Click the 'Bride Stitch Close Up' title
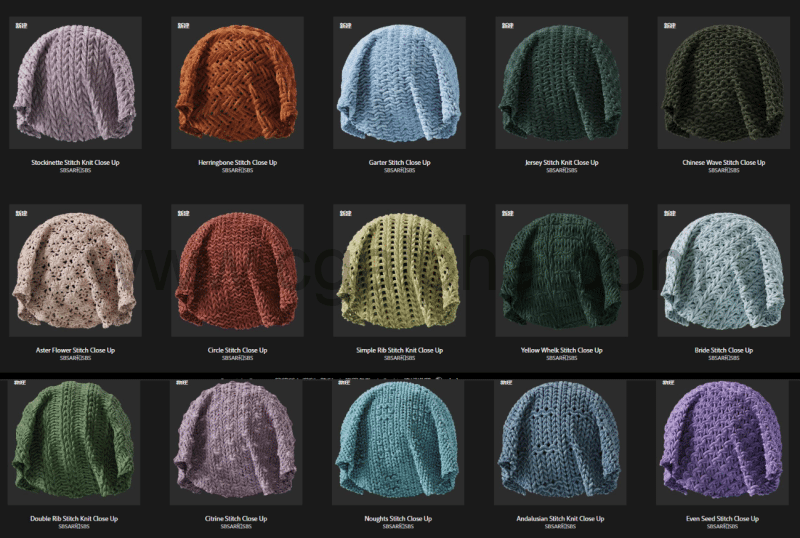Screen dimensions: 800x538 tap(723, 350)
